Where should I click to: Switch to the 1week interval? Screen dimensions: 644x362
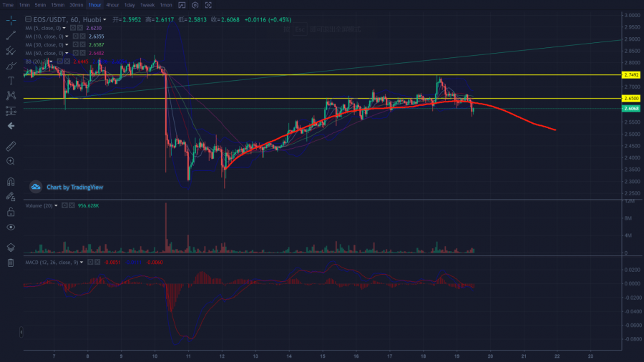coord(147,5)
